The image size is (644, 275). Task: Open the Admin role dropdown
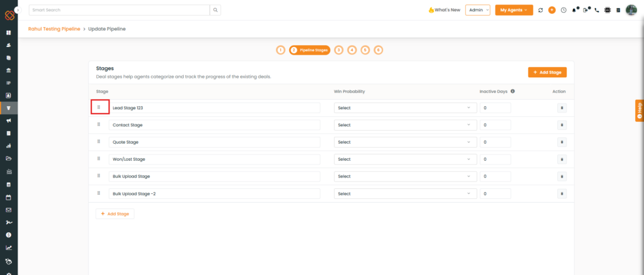[477, 10]
